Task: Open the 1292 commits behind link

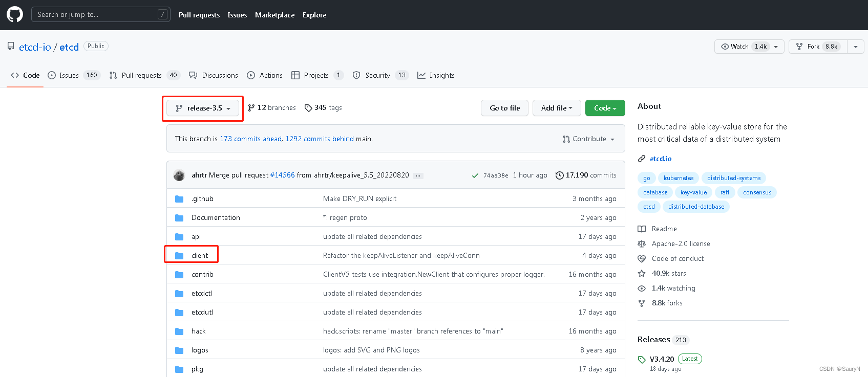Action: pyautogui.click(x=320, y=139)
